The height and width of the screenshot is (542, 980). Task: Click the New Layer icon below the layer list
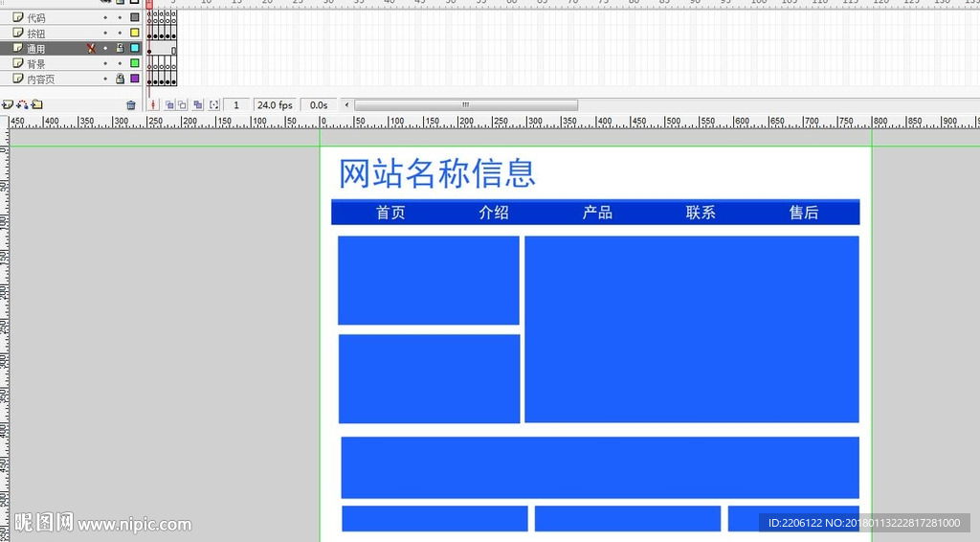point(7,104)
